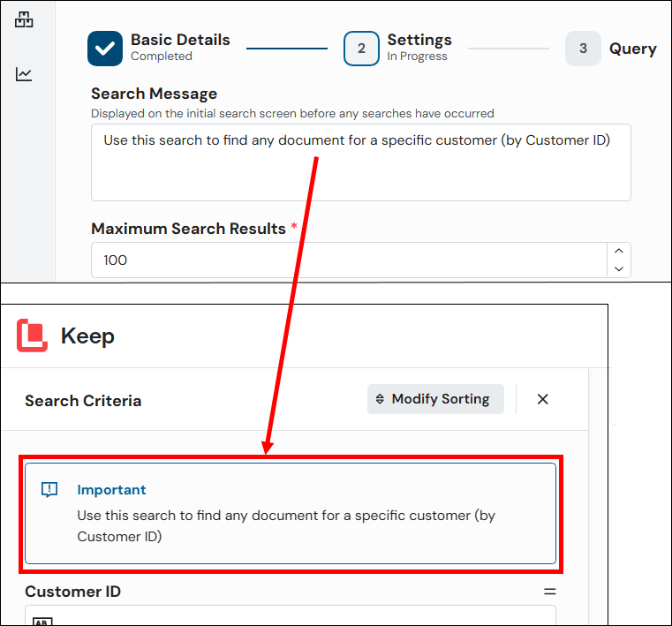Click the 'Search Message' heading

tap(155, 94)
